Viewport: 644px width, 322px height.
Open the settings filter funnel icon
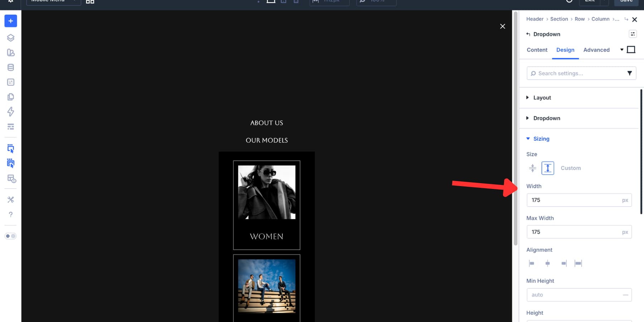click(x=630, y=73)
